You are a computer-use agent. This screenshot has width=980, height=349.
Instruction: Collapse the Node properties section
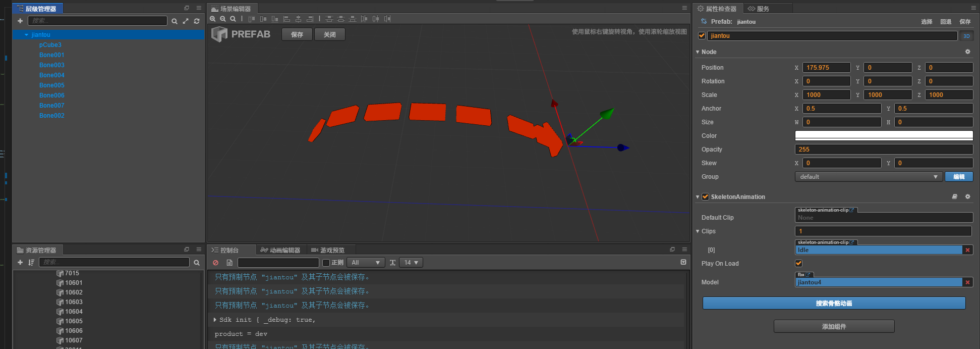(x=698, y=52)
